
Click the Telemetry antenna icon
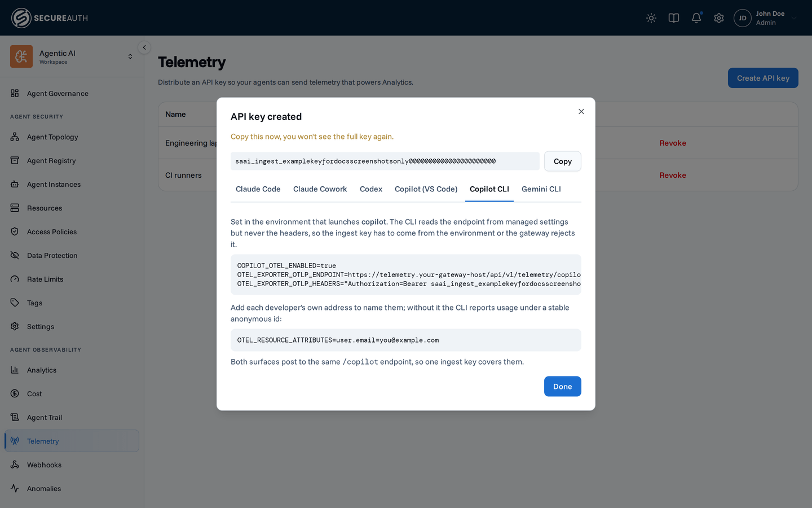15,441
